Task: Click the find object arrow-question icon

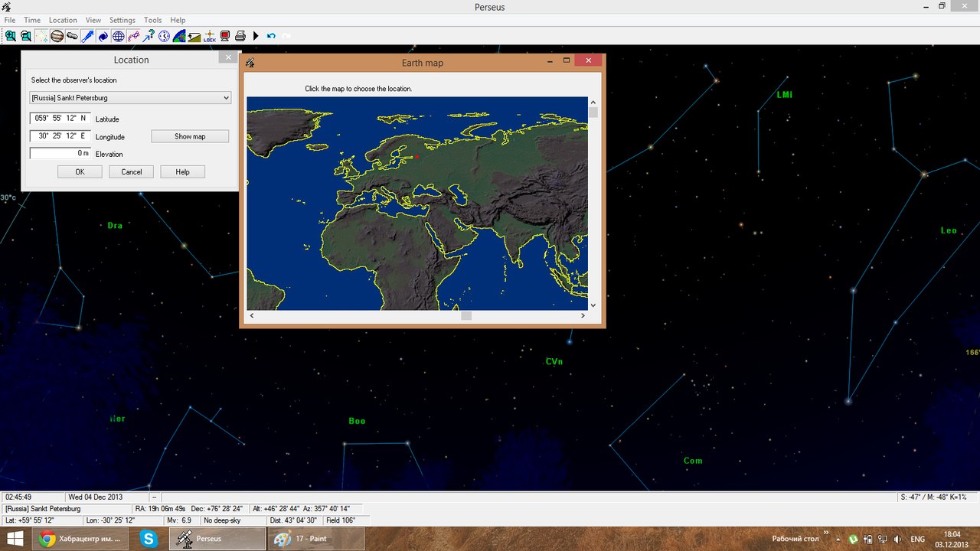Action: click(x=149, y=36)
